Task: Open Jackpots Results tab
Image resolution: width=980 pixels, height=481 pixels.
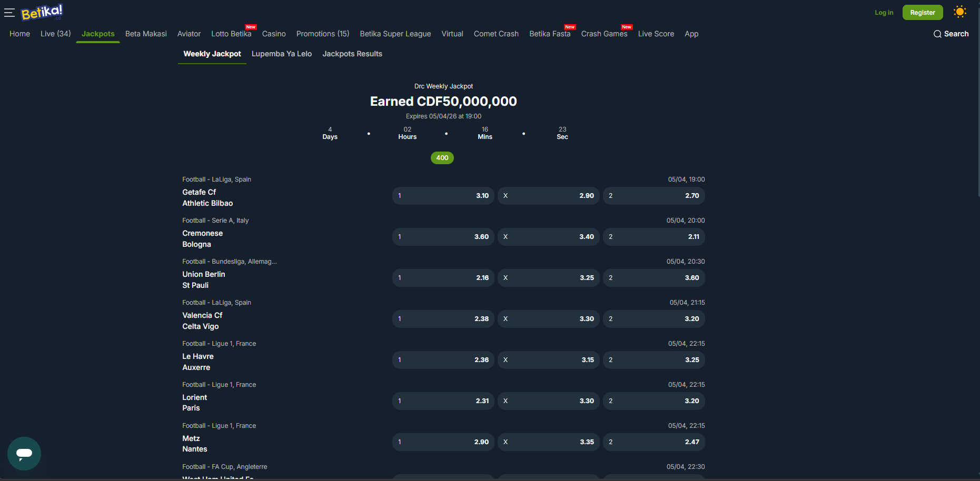Action: pos(352,54)
